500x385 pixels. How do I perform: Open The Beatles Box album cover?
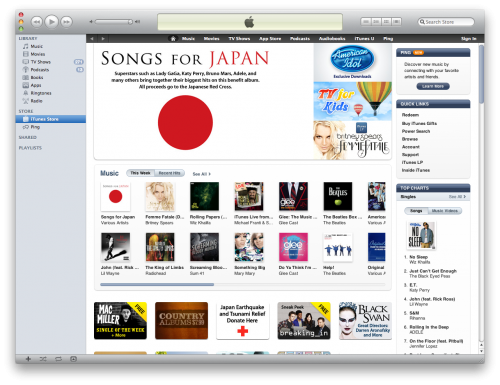coord(338,196)
